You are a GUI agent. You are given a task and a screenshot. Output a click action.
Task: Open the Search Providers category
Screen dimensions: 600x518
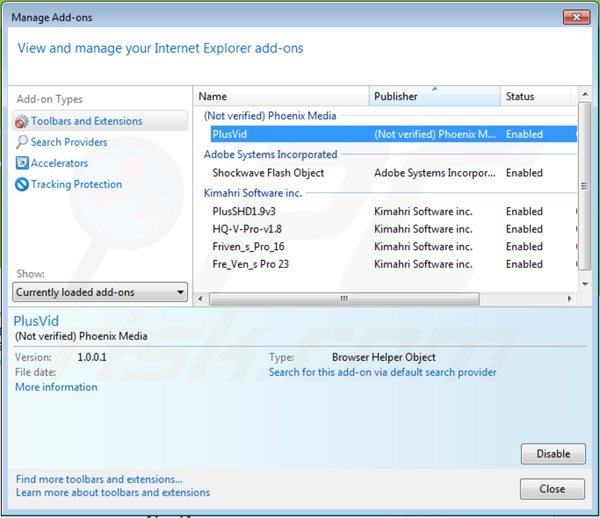pos(69,142)
